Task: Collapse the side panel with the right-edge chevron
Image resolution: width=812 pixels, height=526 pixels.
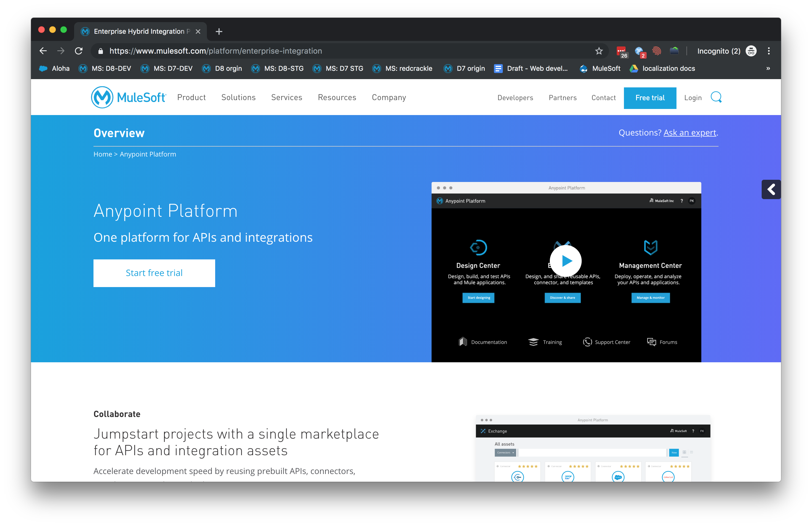Action: [x=771, y=189]
